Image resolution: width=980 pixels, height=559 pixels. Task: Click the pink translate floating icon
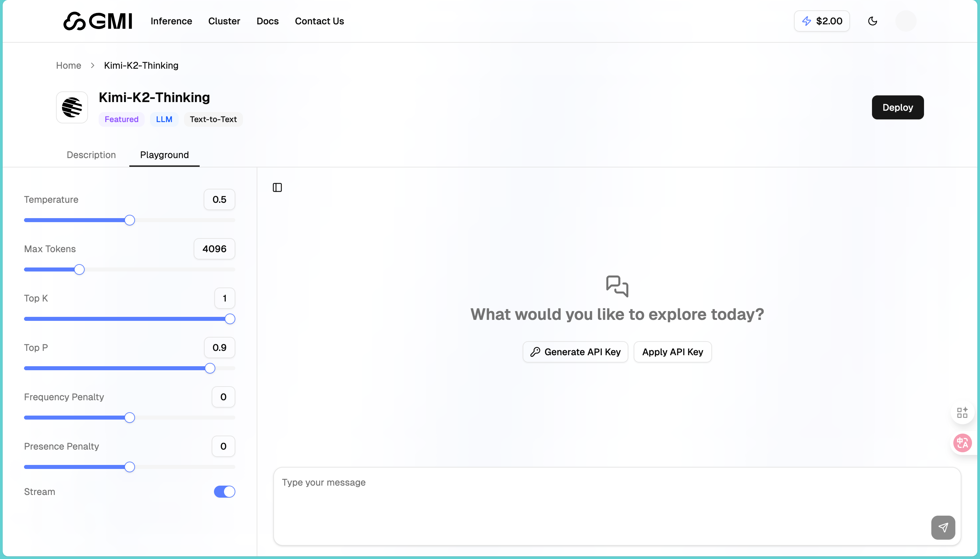pyautogui.click(x=962, y=443)
